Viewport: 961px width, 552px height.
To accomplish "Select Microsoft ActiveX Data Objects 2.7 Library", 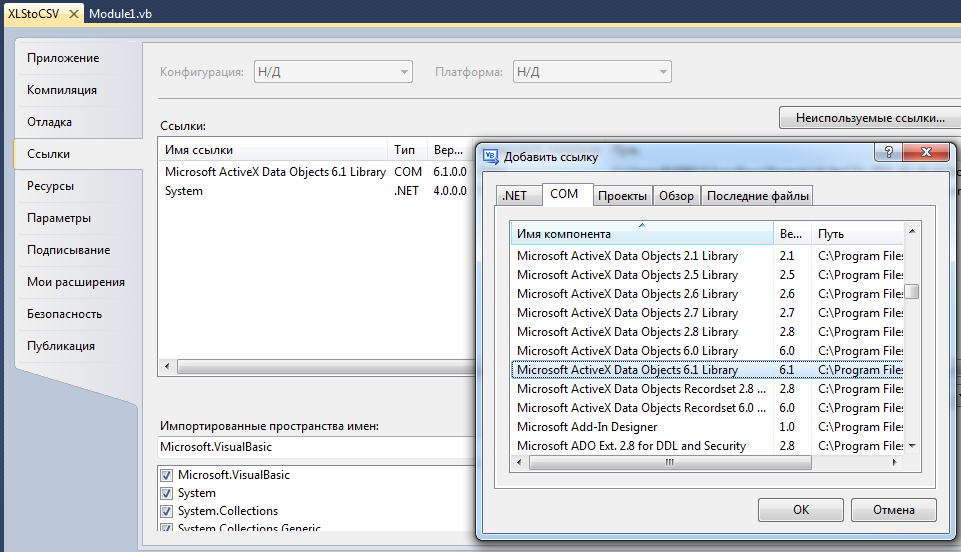I will point(707,313).
